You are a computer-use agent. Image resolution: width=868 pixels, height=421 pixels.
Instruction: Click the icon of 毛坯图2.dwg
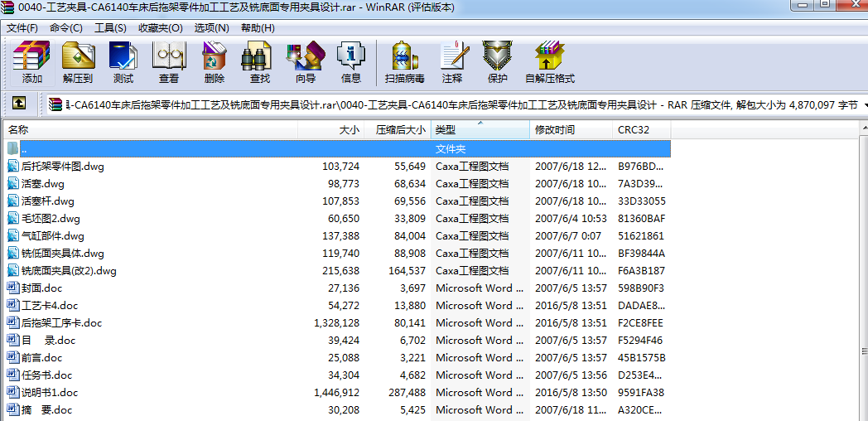click(x=13, y=218)
